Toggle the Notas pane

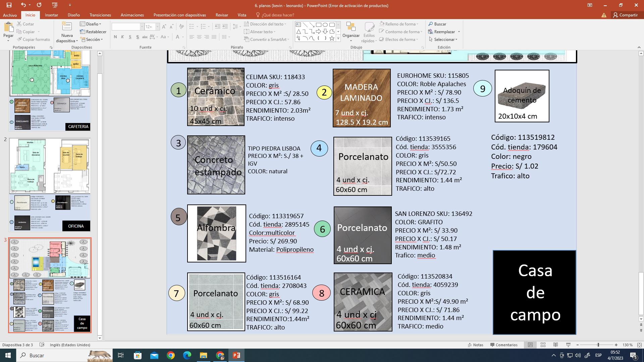476,345
